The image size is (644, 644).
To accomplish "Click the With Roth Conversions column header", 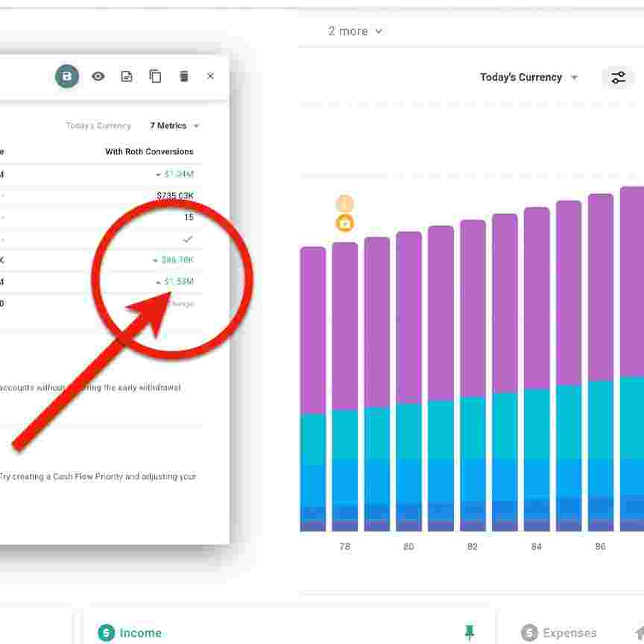I will click(149, 151).
